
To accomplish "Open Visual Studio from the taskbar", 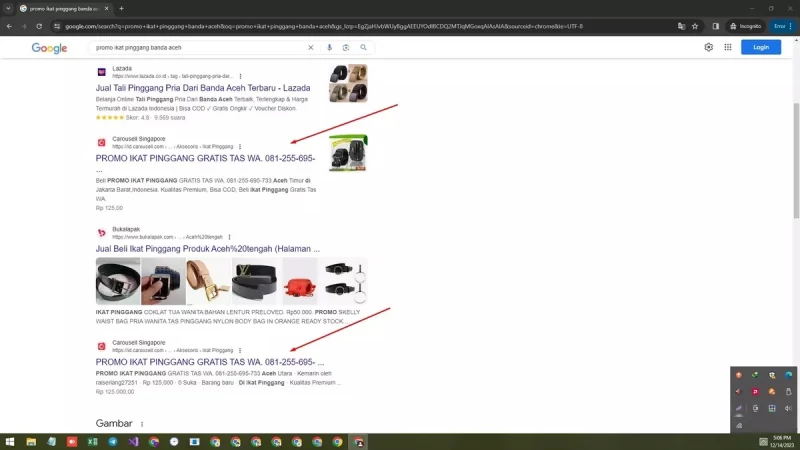I will click(133, 442).
